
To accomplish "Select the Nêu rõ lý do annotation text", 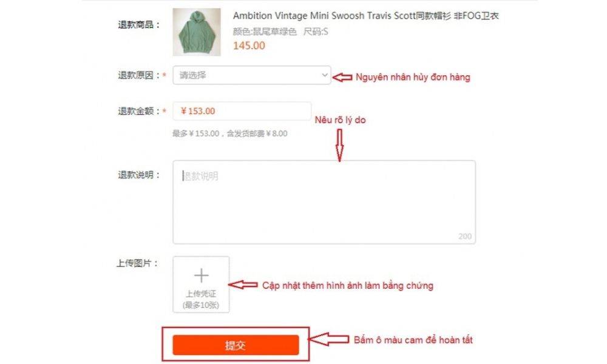I will (x=341, y=120).
